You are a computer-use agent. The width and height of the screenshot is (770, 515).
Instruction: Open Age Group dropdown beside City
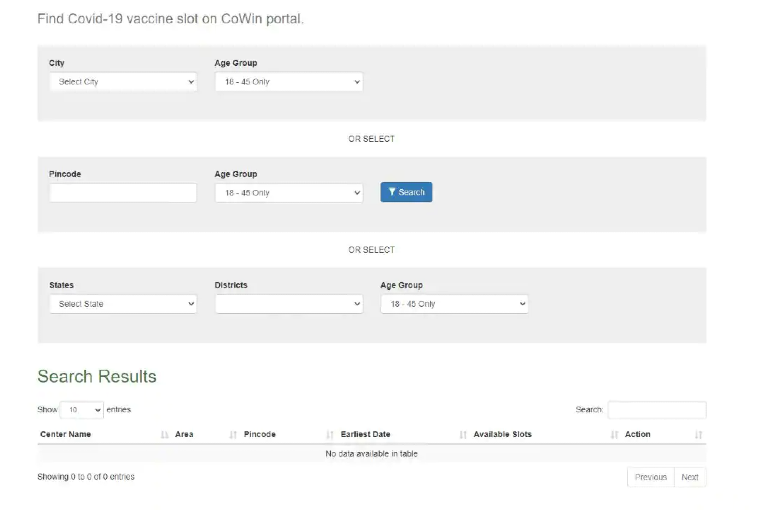point(289,81)
